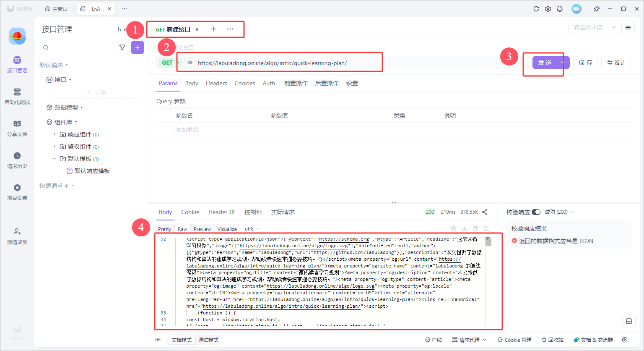Open settings gear in title bar

(548, 9)
